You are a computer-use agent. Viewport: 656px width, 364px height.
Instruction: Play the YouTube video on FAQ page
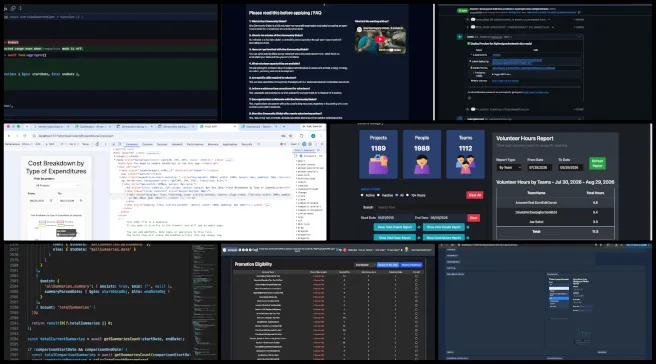pyautogui.click(x=380, y=39)
